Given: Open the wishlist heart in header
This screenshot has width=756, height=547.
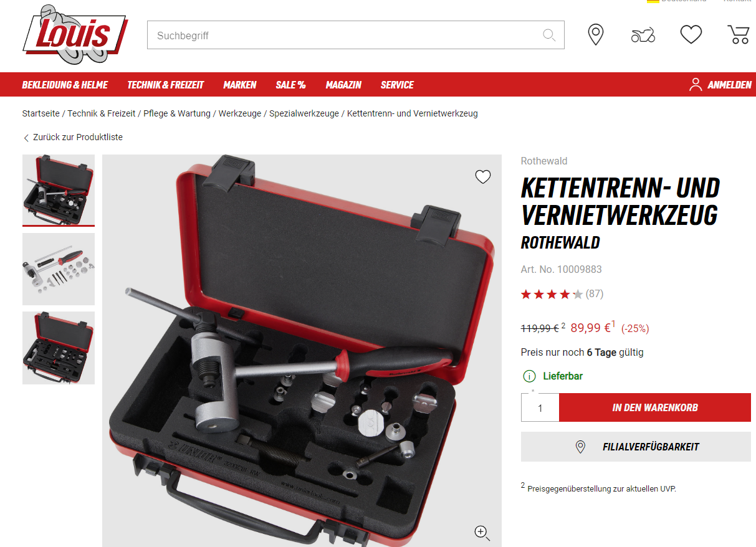Looking at the screenshot, I should [691, 34].
